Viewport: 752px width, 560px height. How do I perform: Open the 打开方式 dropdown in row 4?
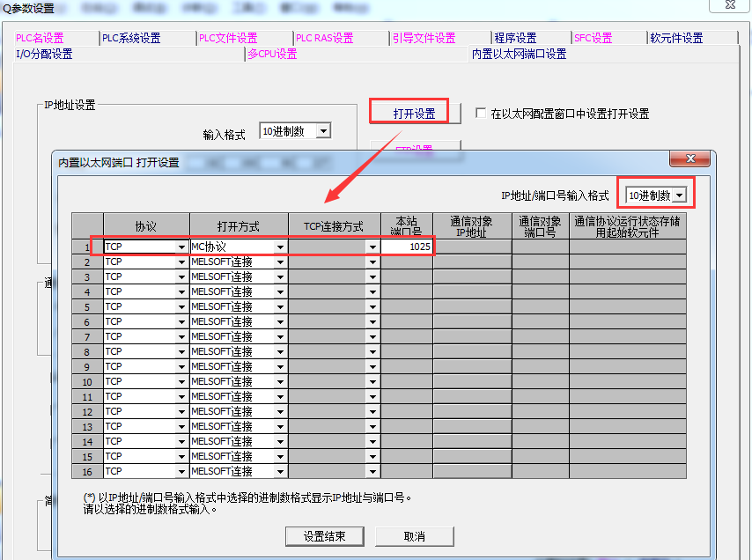[281, 292]
